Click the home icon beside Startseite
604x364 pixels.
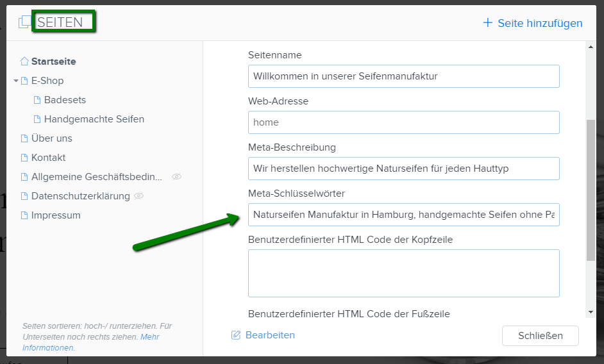[x=24, y=62]
